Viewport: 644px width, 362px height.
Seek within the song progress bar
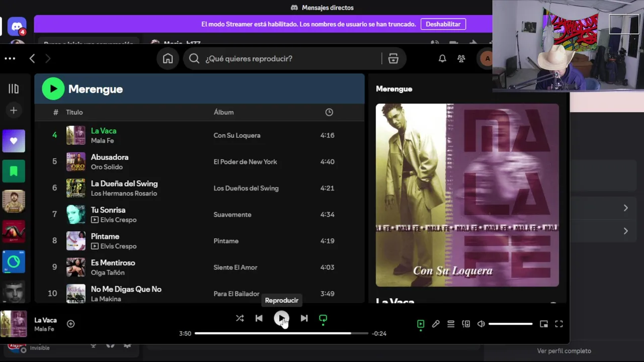tap(282, 333)
